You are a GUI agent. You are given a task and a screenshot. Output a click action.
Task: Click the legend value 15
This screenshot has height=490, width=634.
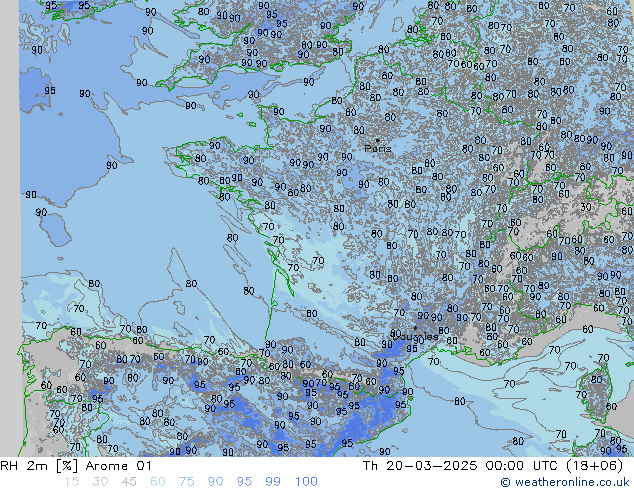tap(71, 482)
